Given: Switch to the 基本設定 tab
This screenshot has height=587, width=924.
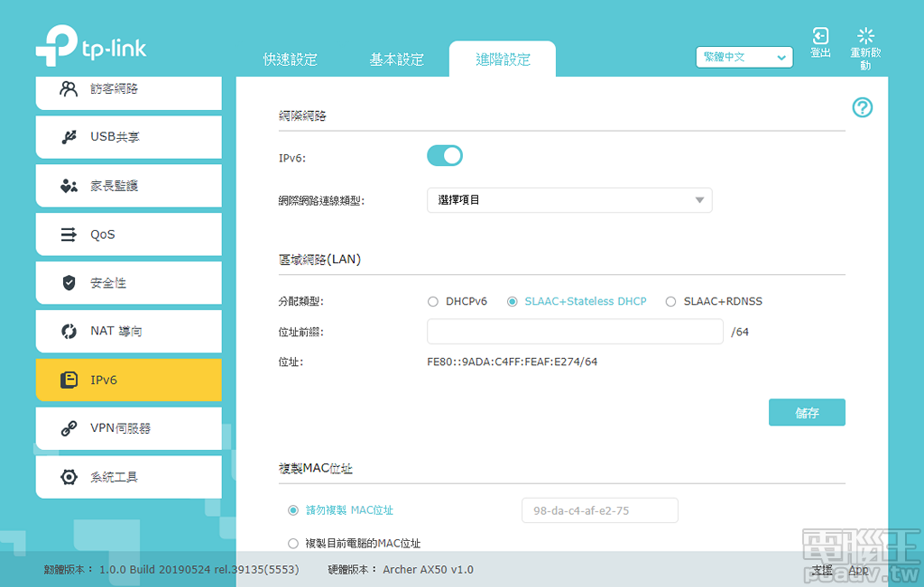Looking at the screenshot, I should click(x=397, y=58).
